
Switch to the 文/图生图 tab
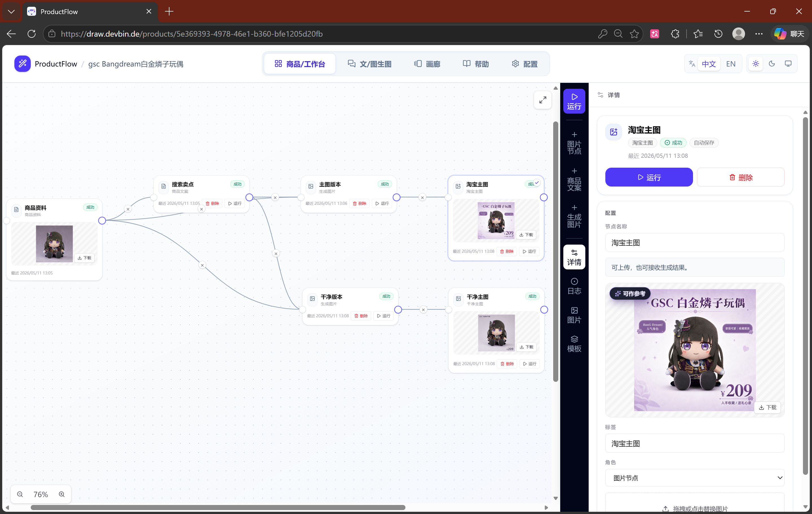370,64
